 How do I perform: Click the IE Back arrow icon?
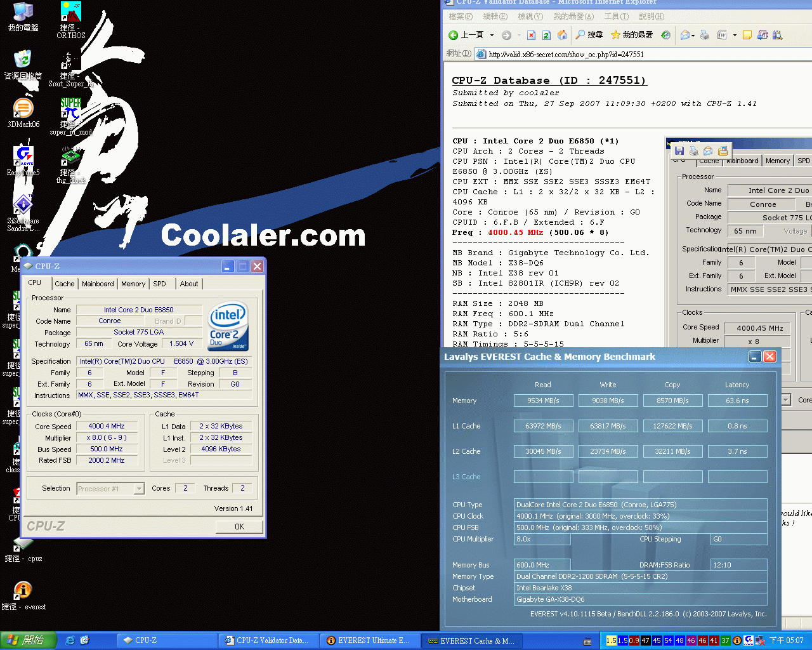point(454,35)
